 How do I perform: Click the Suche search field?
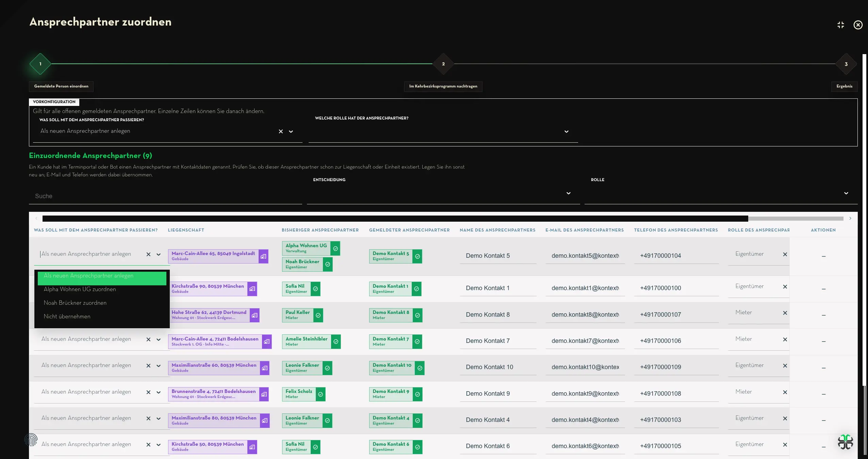165,196
